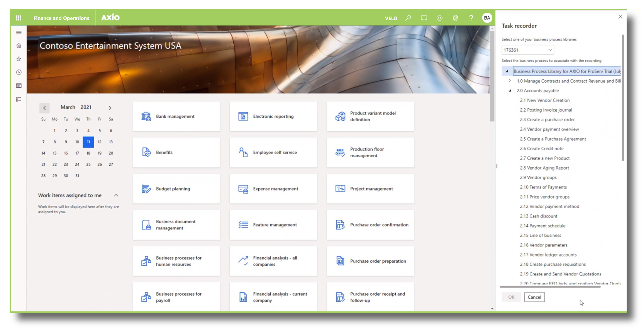The image size is (644, 328).
Task: Open the messages icon in top bar
Action: tap(424, 18)
